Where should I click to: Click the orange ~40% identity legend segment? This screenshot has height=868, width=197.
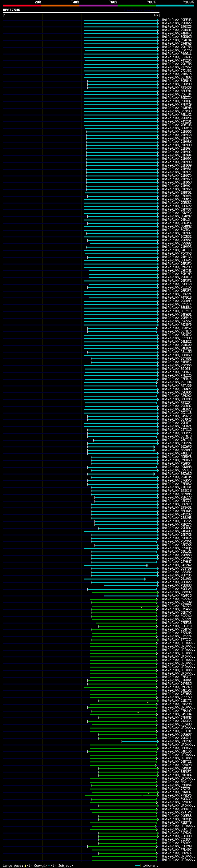click(60, 6)
